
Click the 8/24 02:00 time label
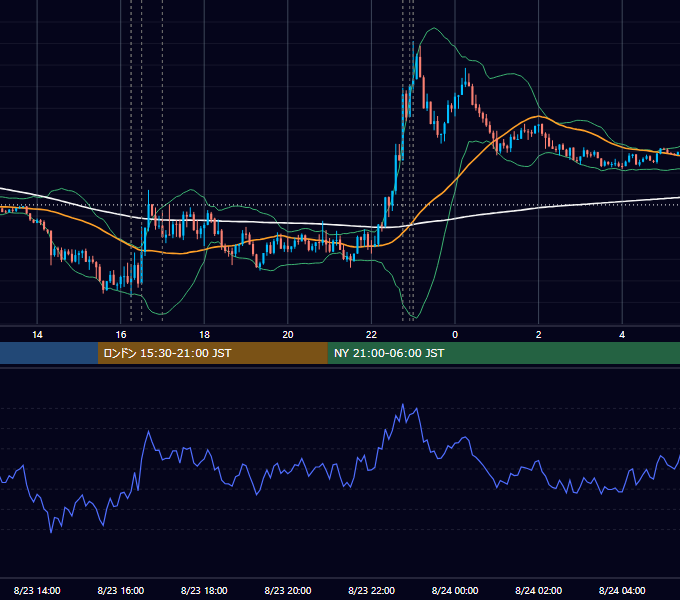click(538, 590)
